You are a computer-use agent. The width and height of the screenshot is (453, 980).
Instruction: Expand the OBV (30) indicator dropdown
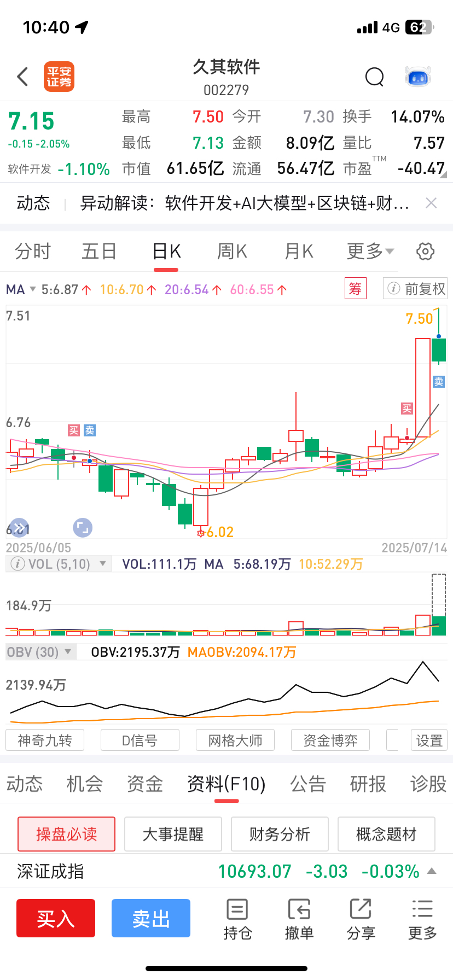tap(68, 651)
